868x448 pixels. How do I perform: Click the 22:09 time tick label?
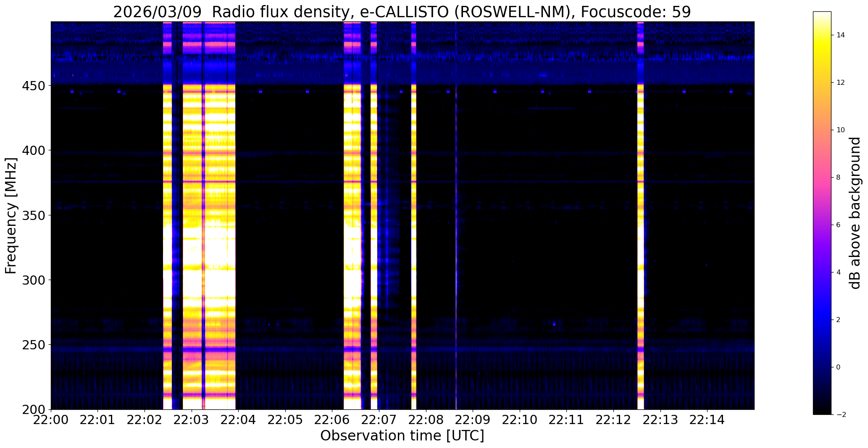click(473, 419)
